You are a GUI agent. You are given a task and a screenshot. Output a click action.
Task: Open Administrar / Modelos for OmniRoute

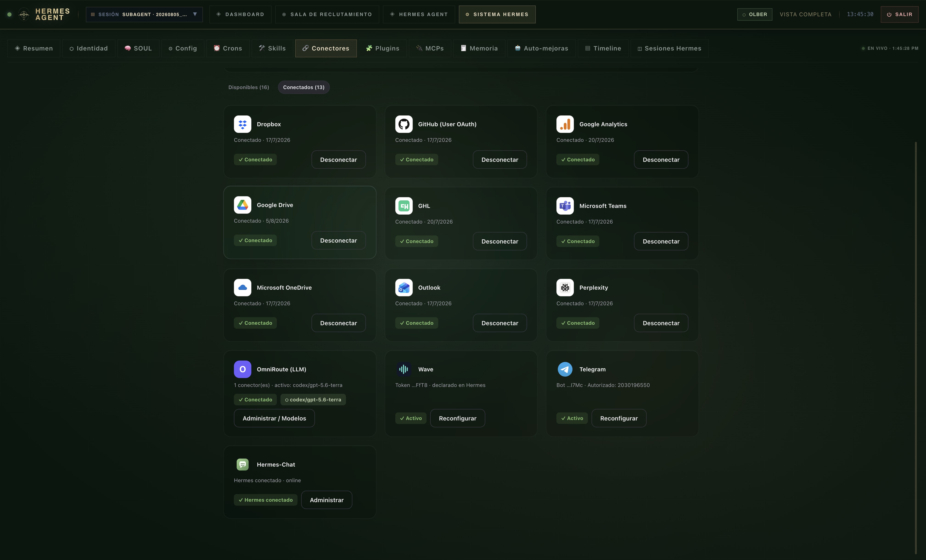[x=274, y=418]
